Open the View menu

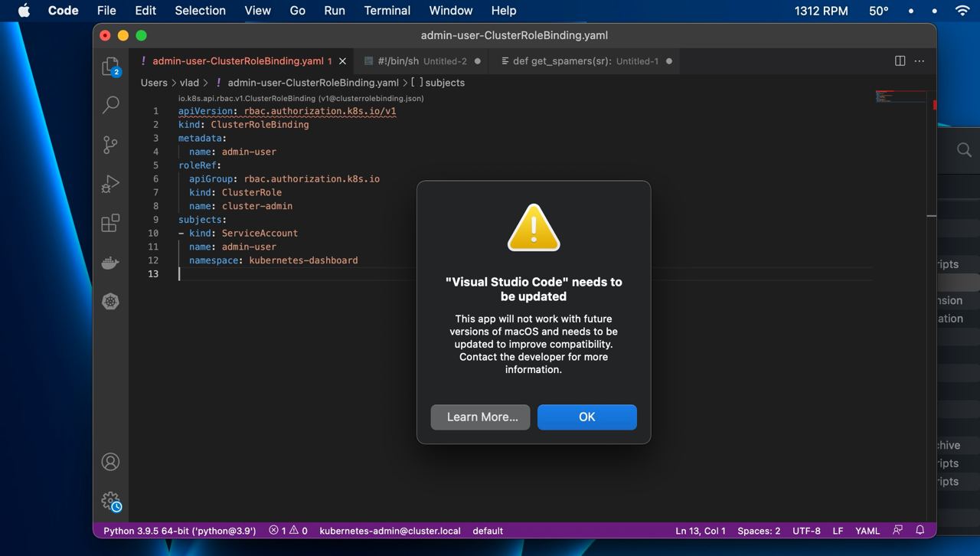pos(257,11)
